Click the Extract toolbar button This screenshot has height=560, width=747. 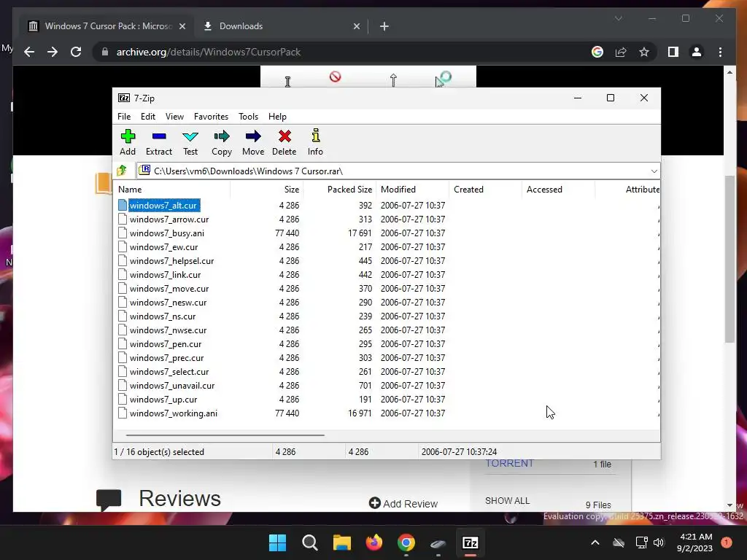click(158, 142)
